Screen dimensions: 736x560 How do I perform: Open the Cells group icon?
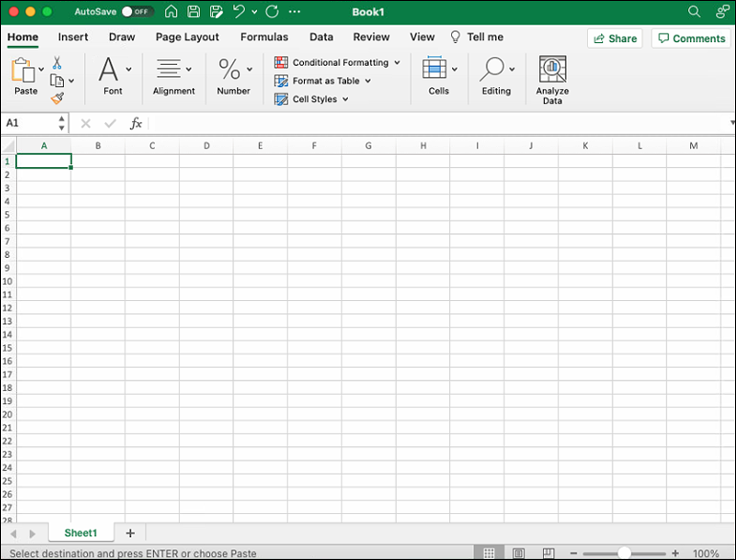coord(434,68)
